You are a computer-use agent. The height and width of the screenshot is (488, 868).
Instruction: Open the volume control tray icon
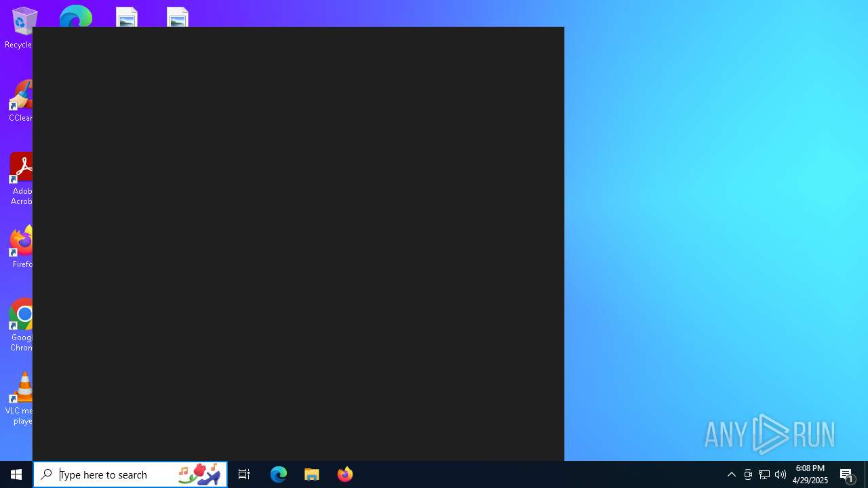[781, 474]
